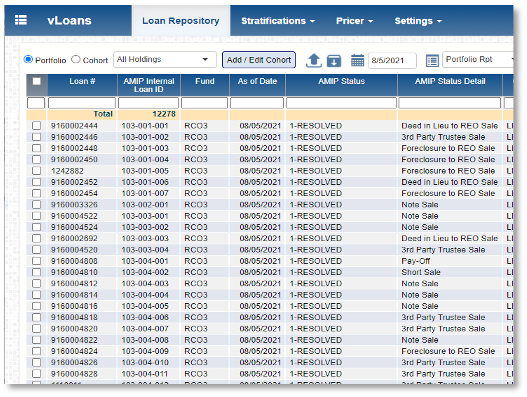This screenshot has width=527, height=397.
Task: Click internal loan ID 103-003-004
Action: 145,250
